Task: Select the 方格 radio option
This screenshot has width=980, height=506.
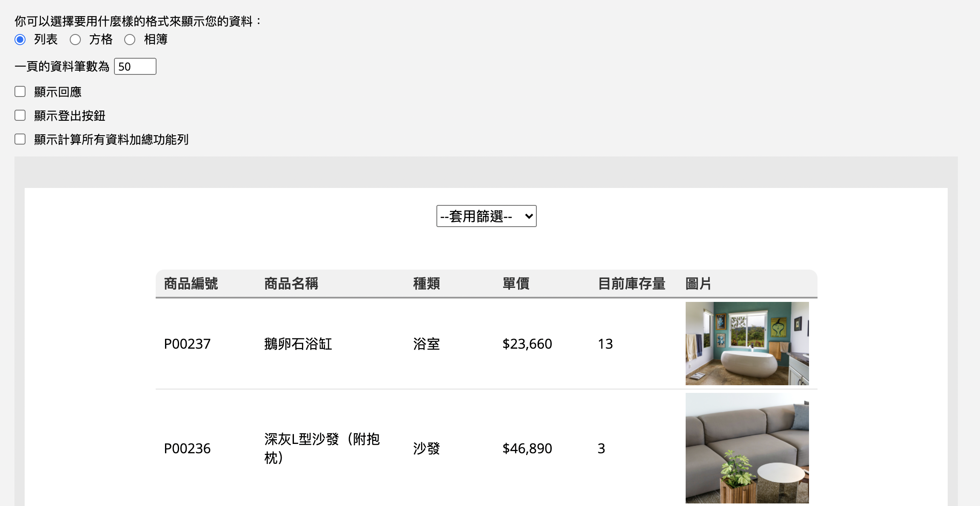Action: [x=75, y=40]
